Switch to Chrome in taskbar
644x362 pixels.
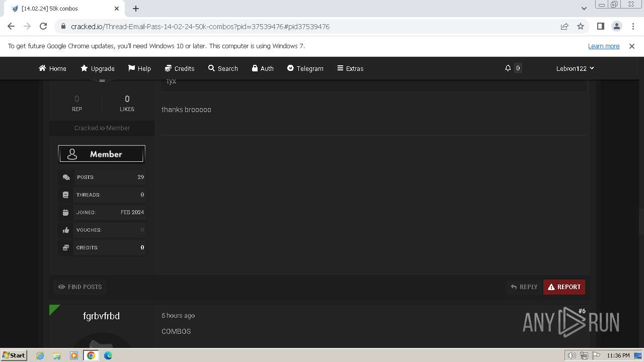[91, 355]
